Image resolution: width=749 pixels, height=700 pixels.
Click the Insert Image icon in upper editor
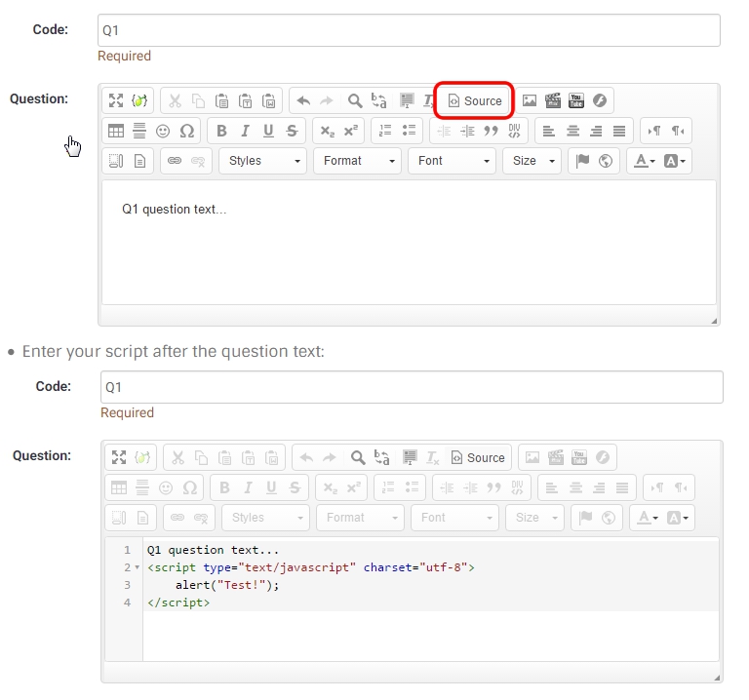point(530,100)
